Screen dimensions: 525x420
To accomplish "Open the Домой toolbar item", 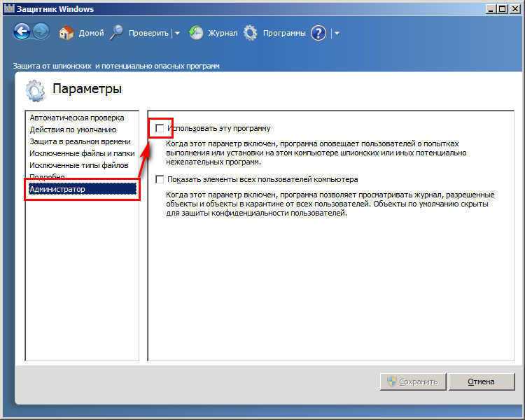I will [x=92, y=33].
